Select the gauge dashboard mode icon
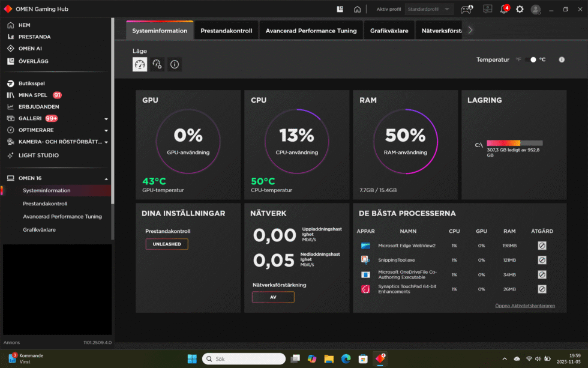Screen dimensions: 588x368 point(140,64)
